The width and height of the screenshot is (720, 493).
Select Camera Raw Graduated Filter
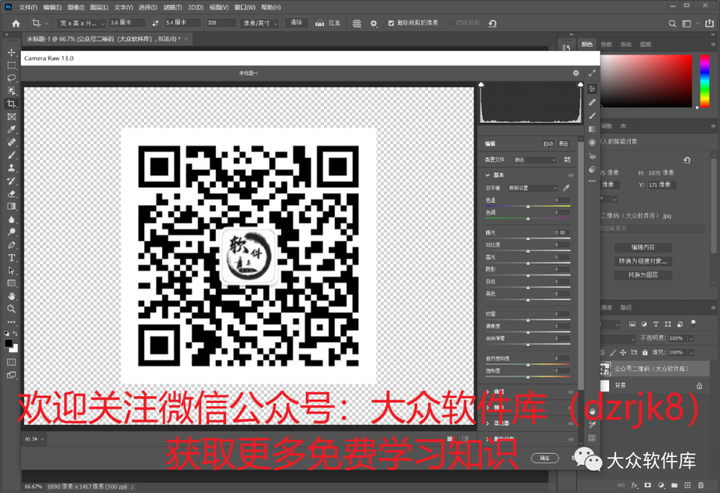pyautogui.click(x=592, y=129)
